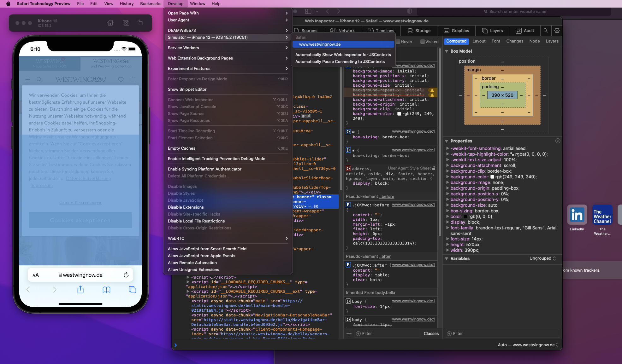
Task: Open the Auto — www.westwingnow.de dropdown
Action: (x=528, y=345)
